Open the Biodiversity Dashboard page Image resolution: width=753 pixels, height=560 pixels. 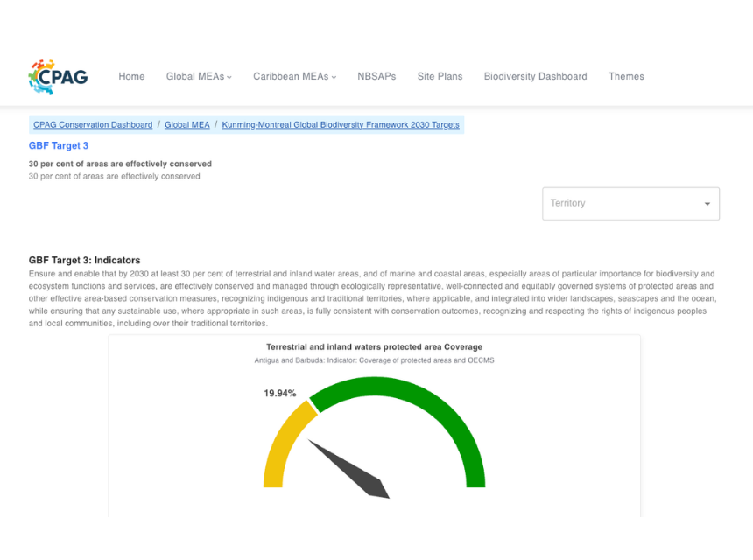coord(535,76)
